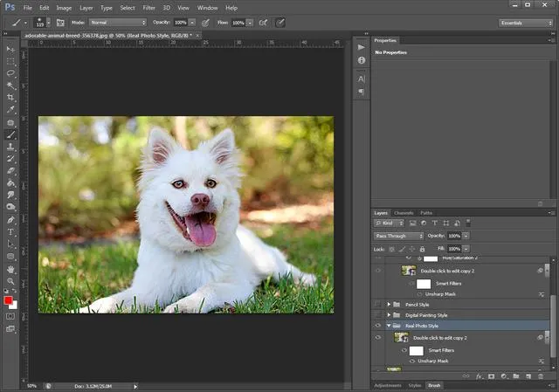
Task: Toggle lock all for the layer
Action: point(422,249)
